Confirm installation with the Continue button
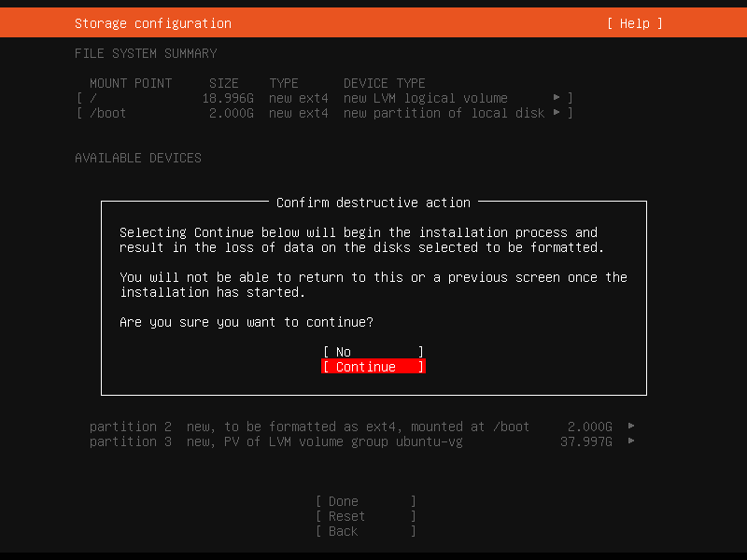 coord(373,367)
